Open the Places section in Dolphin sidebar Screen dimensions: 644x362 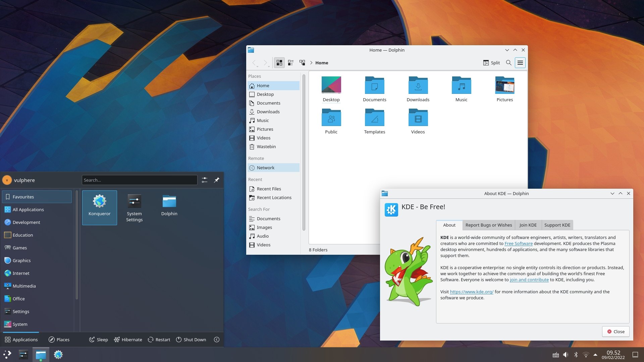tap(254, 75)
